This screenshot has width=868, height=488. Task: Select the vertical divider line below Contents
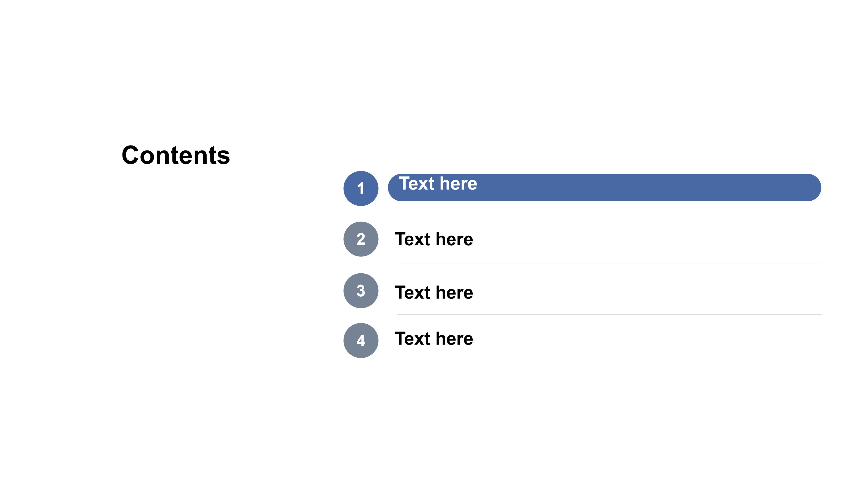pos(202,266)
